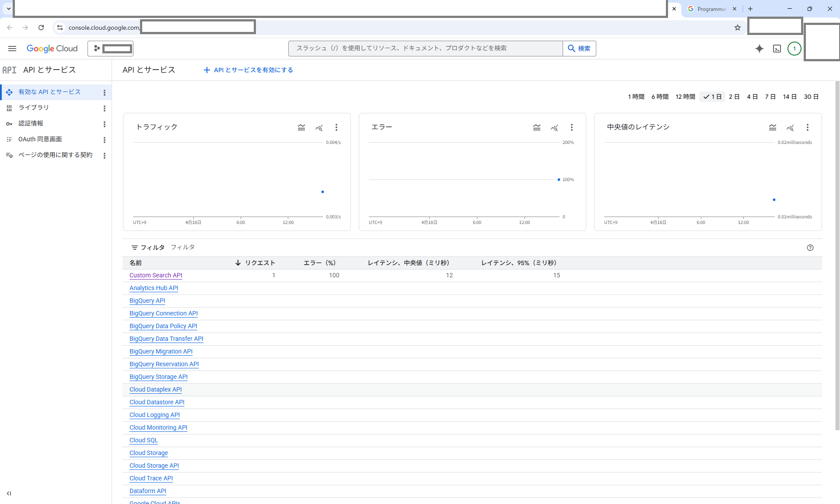This screenshot has height=504, width=840.
Task: Click the page vertical scrollbar
Action: coord(837,256)
